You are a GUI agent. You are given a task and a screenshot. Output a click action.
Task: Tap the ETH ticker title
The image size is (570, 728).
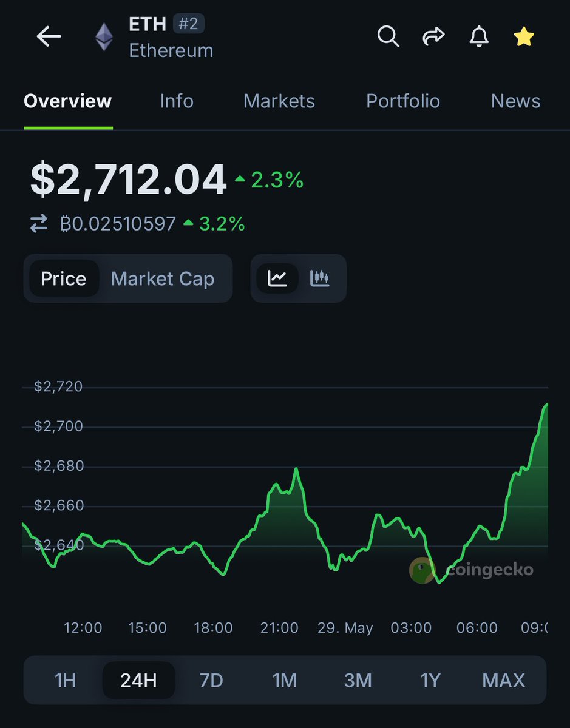pyautogui.click(x=148, y=24)
